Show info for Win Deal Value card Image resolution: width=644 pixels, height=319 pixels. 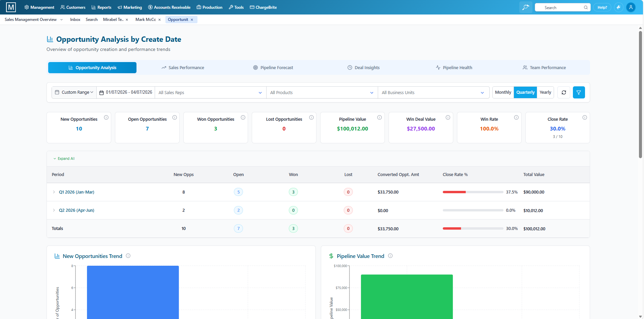pyautogui.click(x=448, y=117)
